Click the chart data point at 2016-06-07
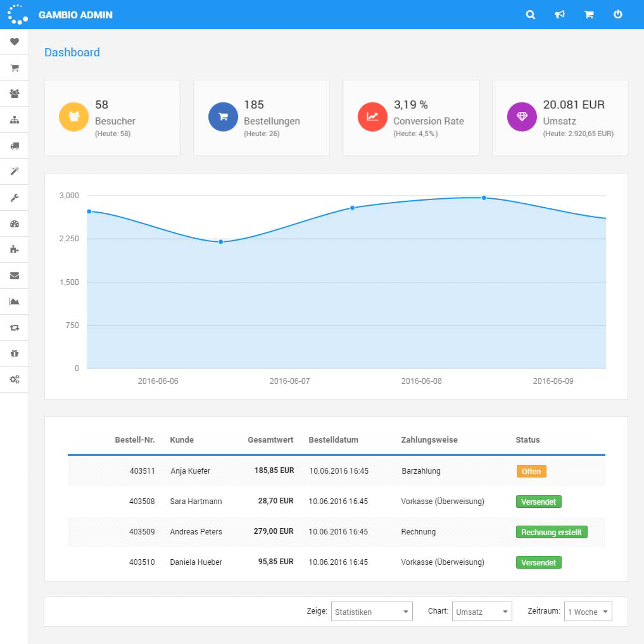Viewport: 644px width, 644px height. click(x=221, y=241)
